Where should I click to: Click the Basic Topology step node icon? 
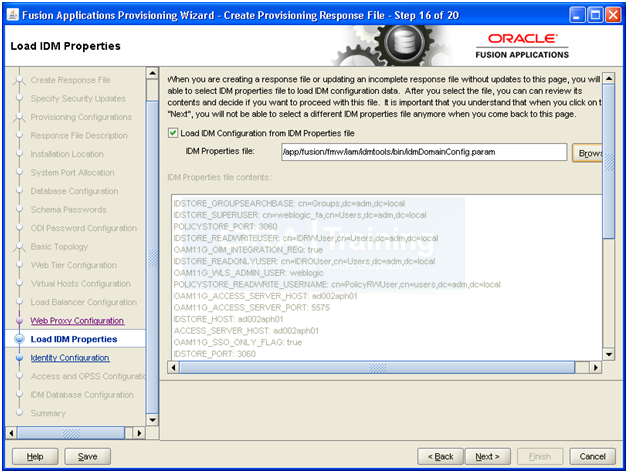[19, 247]
